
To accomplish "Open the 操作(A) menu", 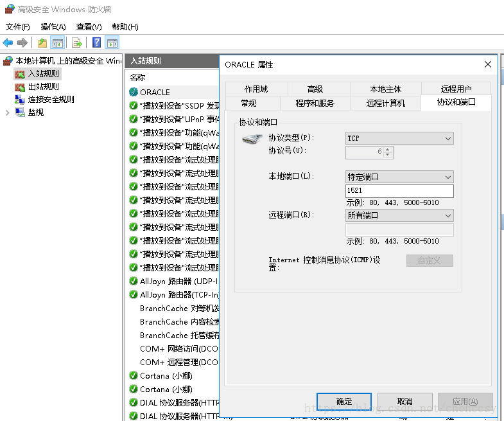I will point(53,27).
